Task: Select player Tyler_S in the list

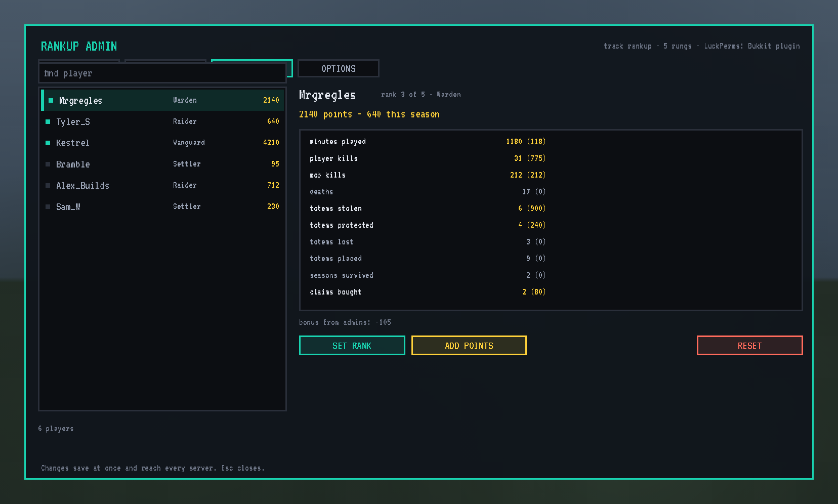Action: tap(162, 121)
